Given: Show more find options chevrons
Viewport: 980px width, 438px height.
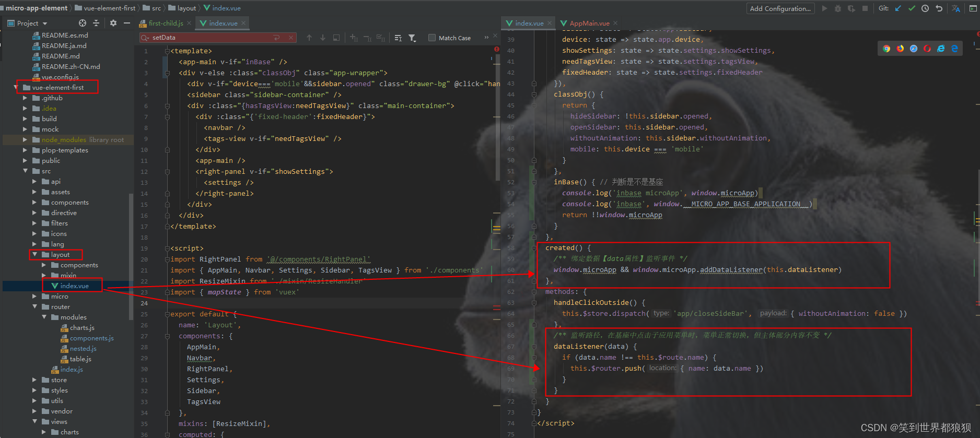Looking at the screenshot, I should (x=486, y=37).
